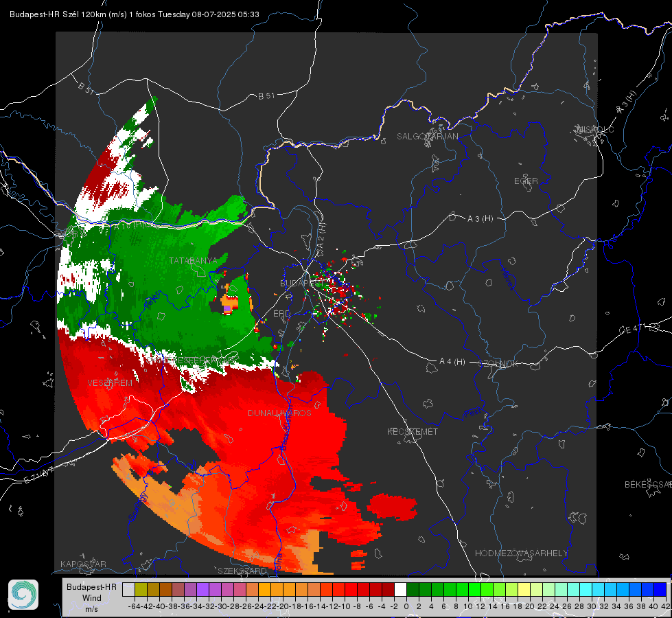
Task: Click the SALGOTARJAN city label
Action: tap(427, 137)
